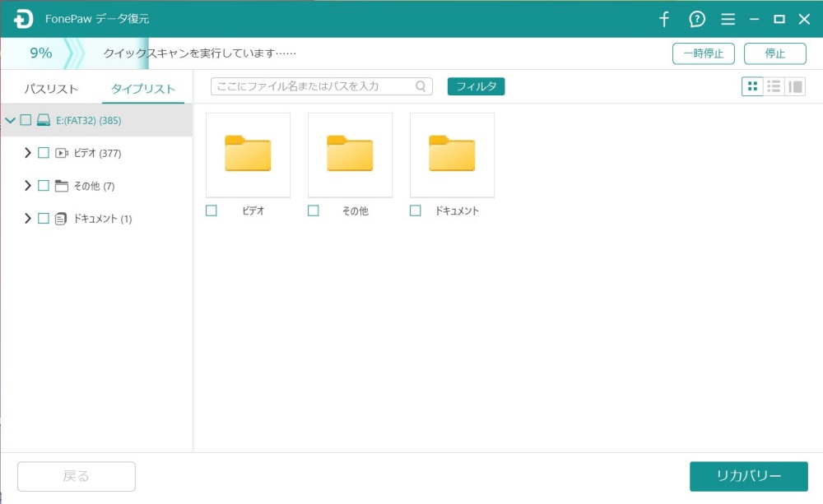Click the E: drive icon

point(44,120)
